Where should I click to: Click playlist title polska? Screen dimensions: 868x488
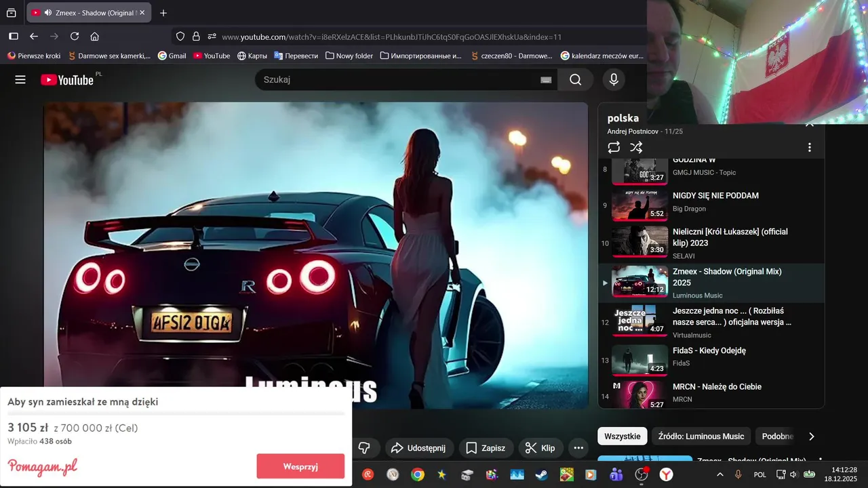pyautogui.click(x=623, y=118)
